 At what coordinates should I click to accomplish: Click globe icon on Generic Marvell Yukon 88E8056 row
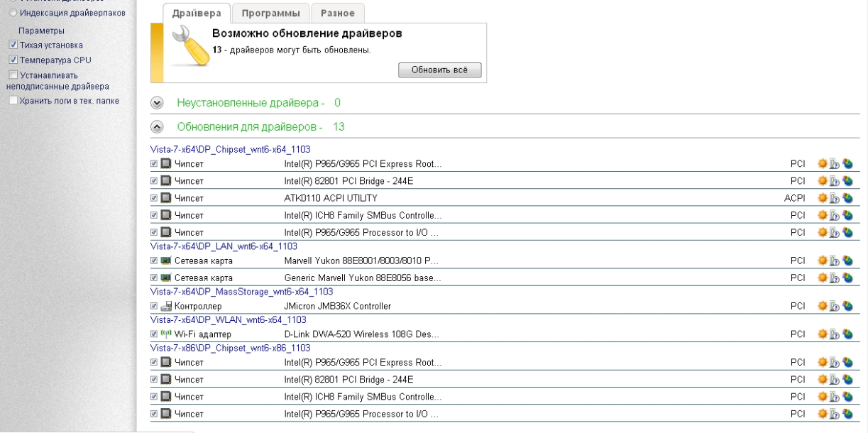[x=847, y=278]
